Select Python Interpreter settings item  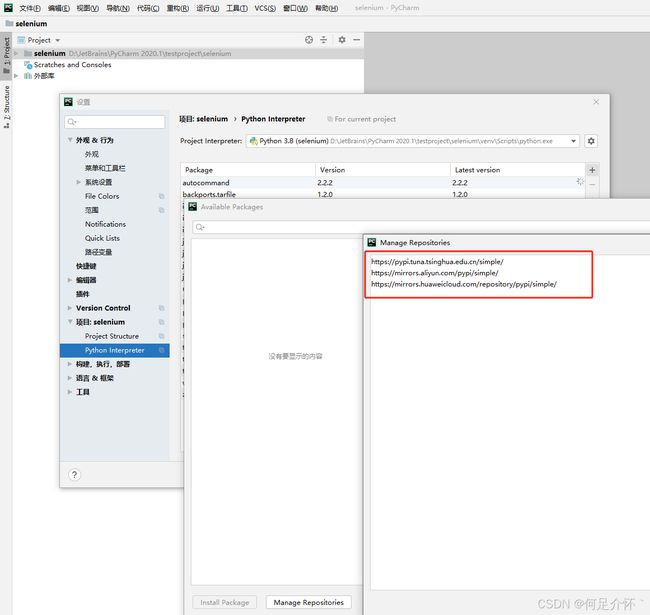coord(114,350)
